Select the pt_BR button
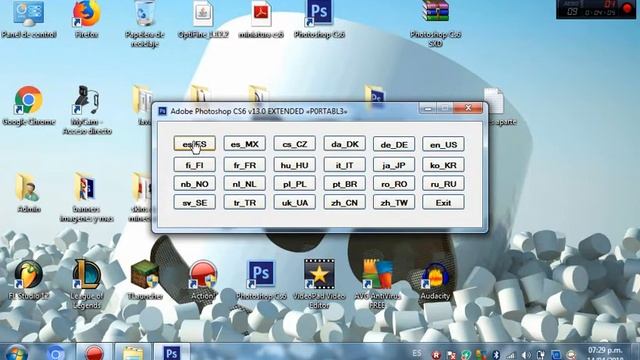 coord(344,184)
